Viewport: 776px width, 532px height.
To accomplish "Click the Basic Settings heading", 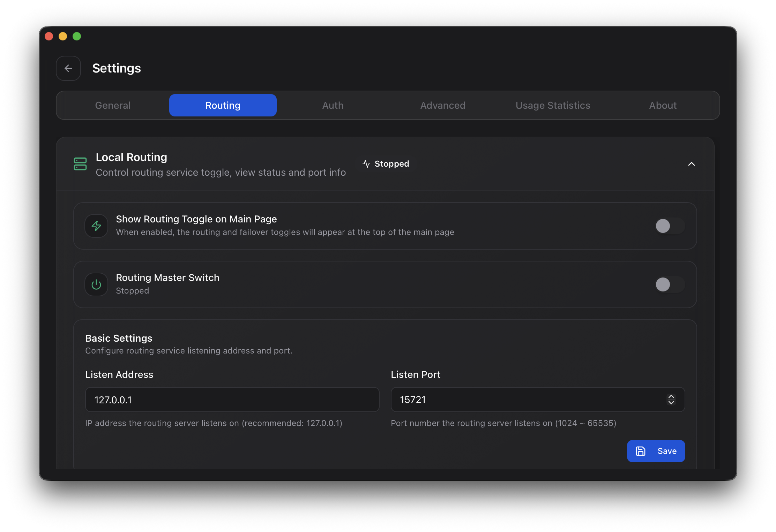I will coord(119,338).
